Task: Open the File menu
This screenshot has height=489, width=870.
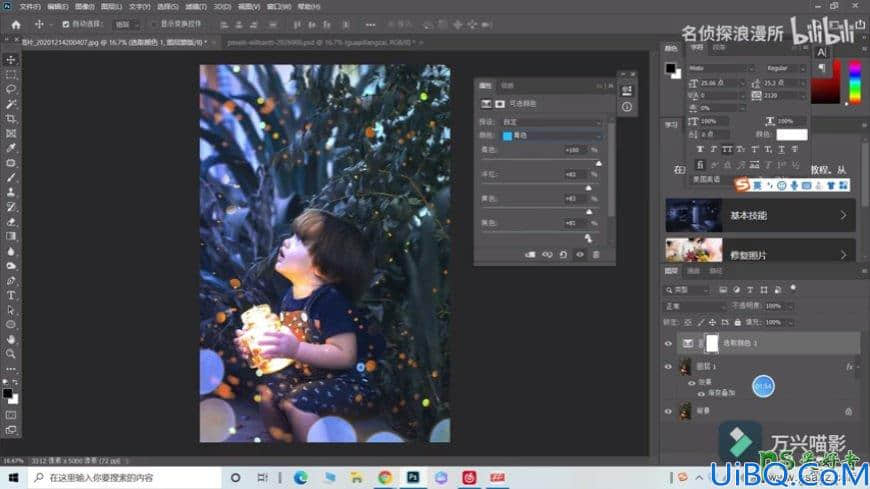Action: tap(30, 7)
